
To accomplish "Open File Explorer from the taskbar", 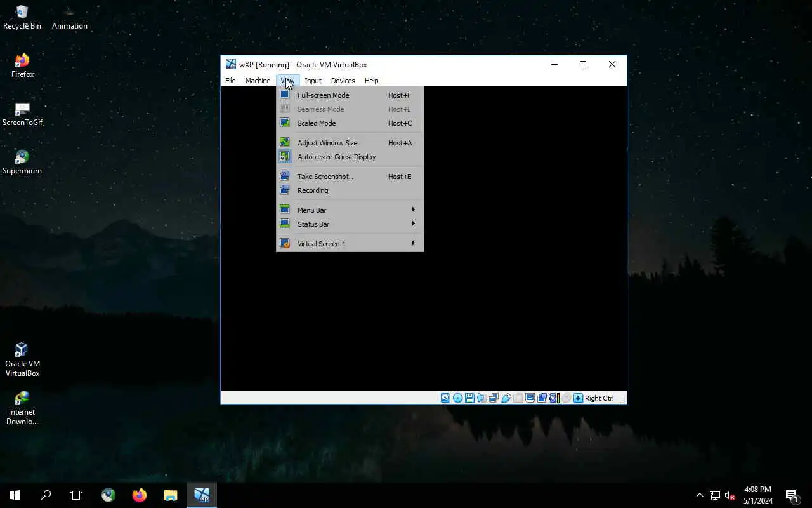I will (x=170, y=495).
